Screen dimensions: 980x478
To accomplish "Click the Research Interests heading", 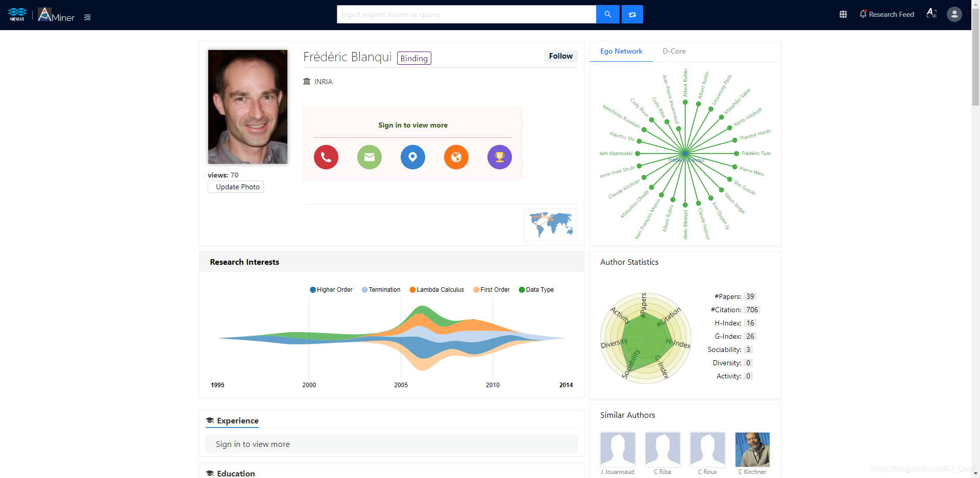I will click(244, 262).
